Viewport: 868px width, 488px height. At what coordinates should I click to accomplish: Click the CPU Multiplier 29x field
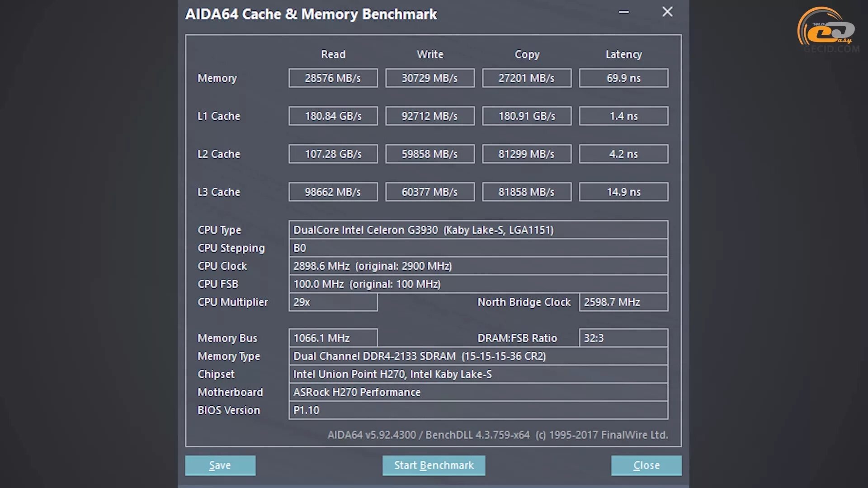pyautogui.click(x=333, y=302)
